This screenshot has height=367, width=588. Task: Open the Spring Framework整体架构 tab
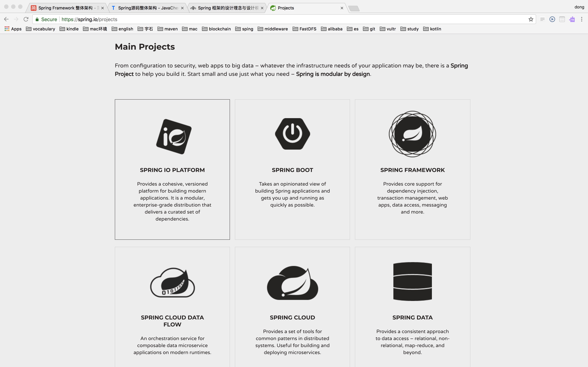click(68, 8)
